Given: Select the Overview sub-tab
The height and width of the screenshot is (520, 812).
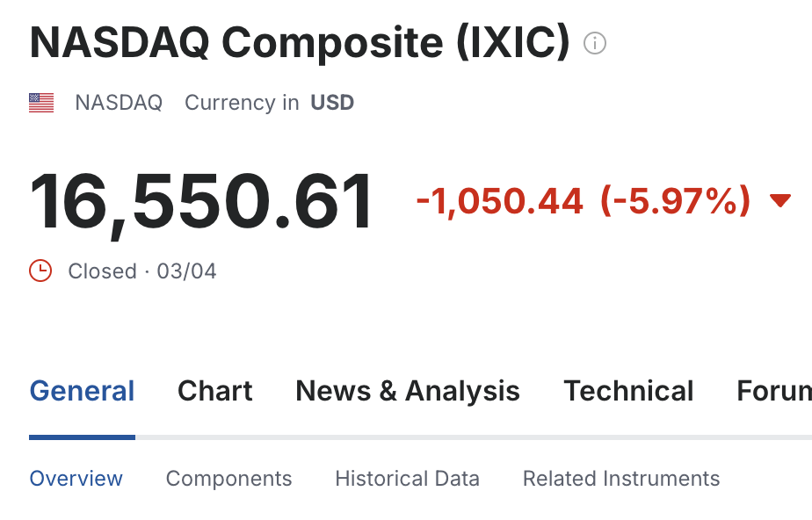Looking at the screenshot, I should pos(76,479).
